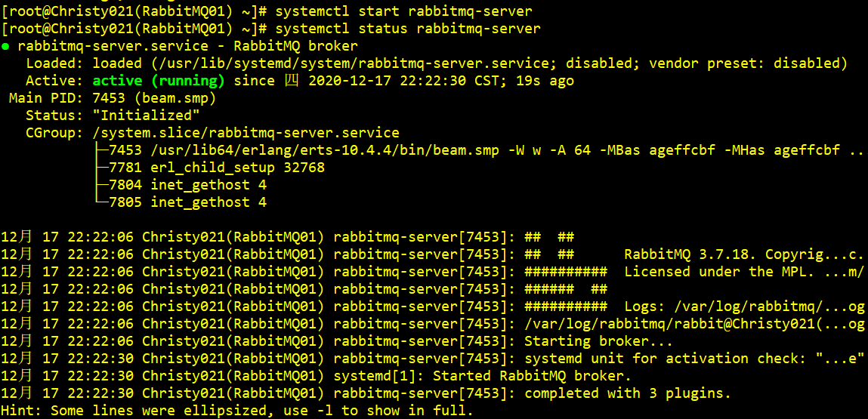The width and height of the screenshot is (868, 419).
Task: Click the Status "Initialized" line
Action: click(113, 116)
